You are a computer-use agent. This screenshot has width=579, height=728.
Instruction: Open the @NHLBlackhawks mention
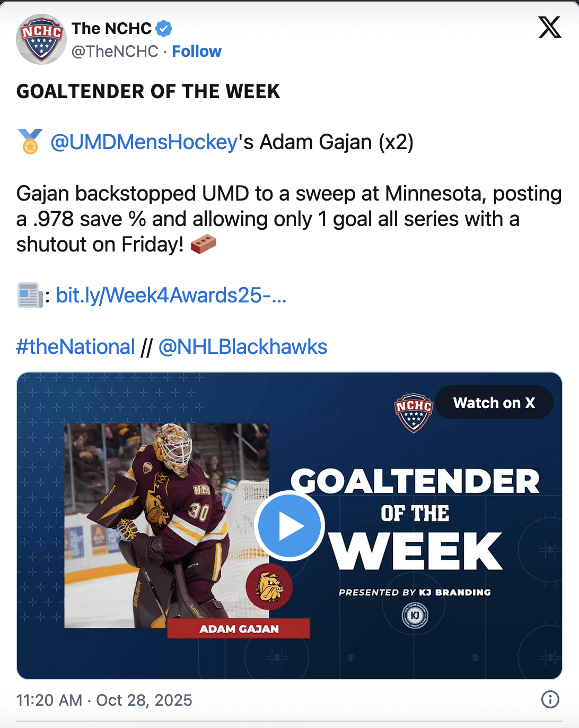pyautogui.click(x=243, y=347)
